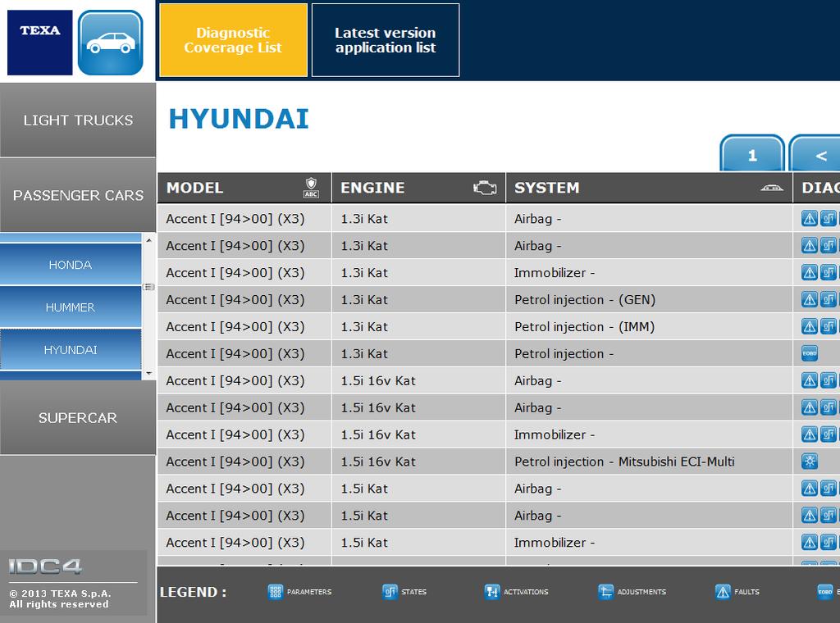Screen dimensions: 840x623
Task: Click the TEXA logo
Action: coord(39,43)
